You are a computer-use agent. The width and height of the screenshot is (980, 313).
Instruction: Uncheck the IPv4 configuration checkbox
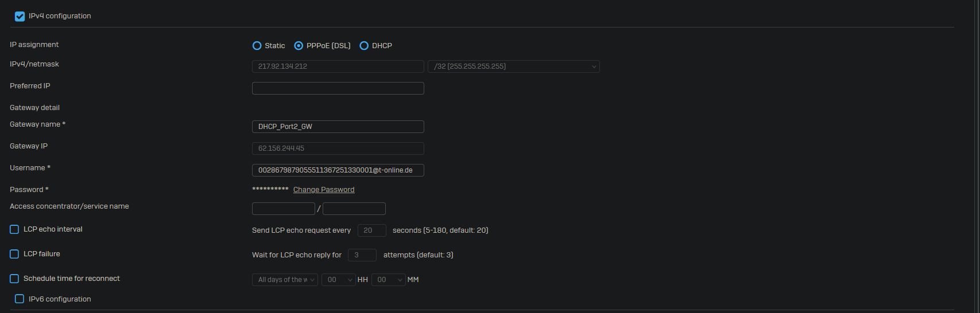coord(20,16)
